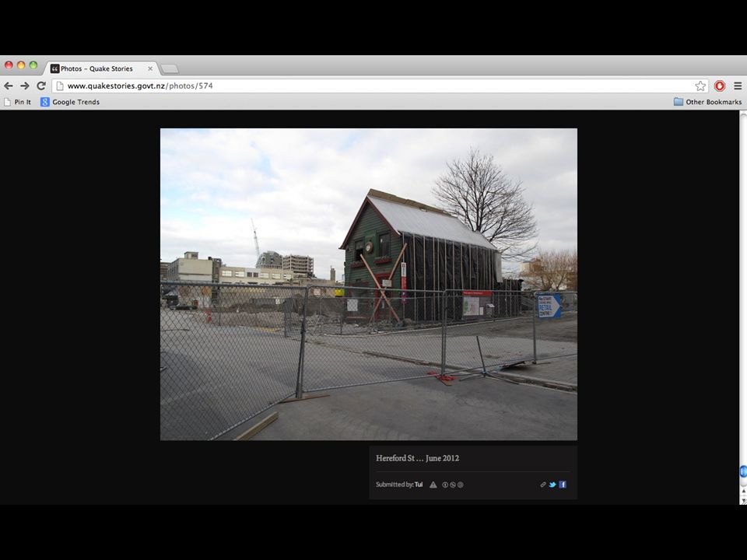Open a new browser tab
Viewport: 747px width, 560px height.
coord(169,69)
